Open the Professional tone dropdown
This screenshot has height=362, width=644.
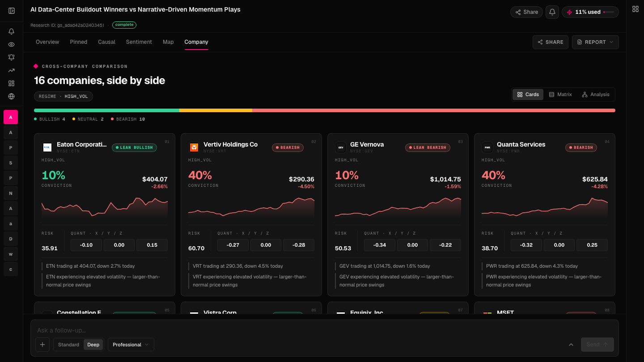[131, 345]
